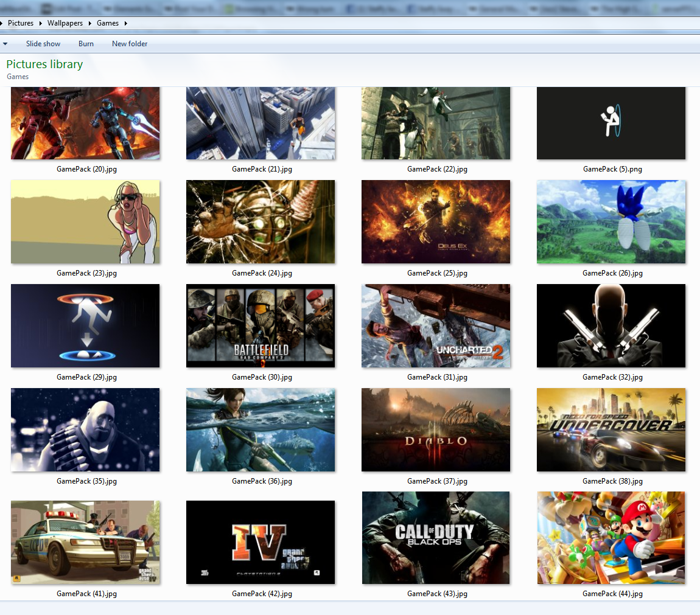Click the GamePack (29).jpg file name

86,377
